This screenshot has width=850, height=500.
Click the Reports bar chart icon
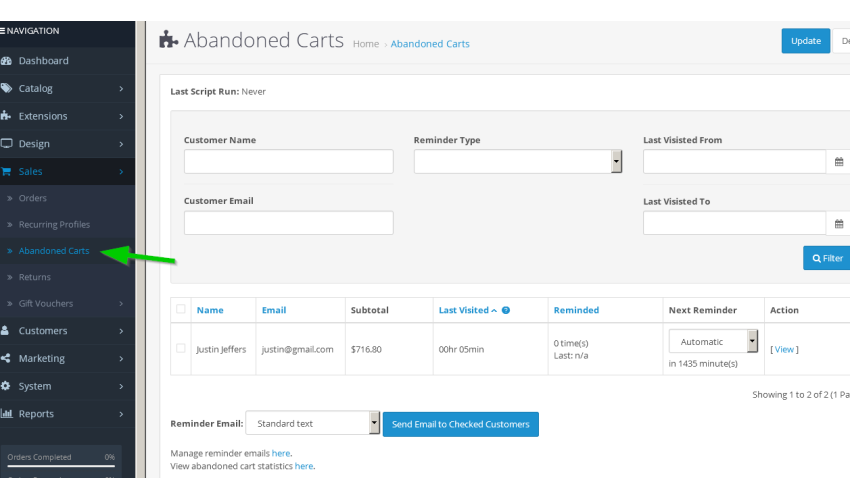(x=7, y=413)
